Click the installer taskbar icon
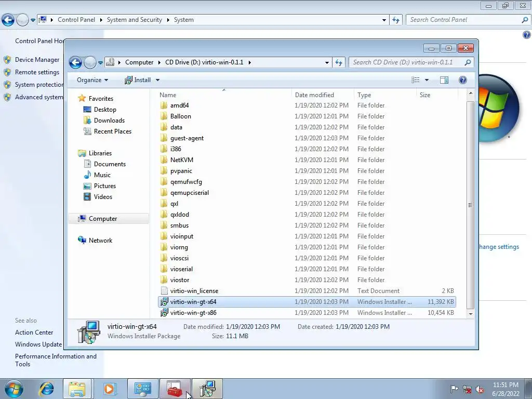 tap(207, 389)
